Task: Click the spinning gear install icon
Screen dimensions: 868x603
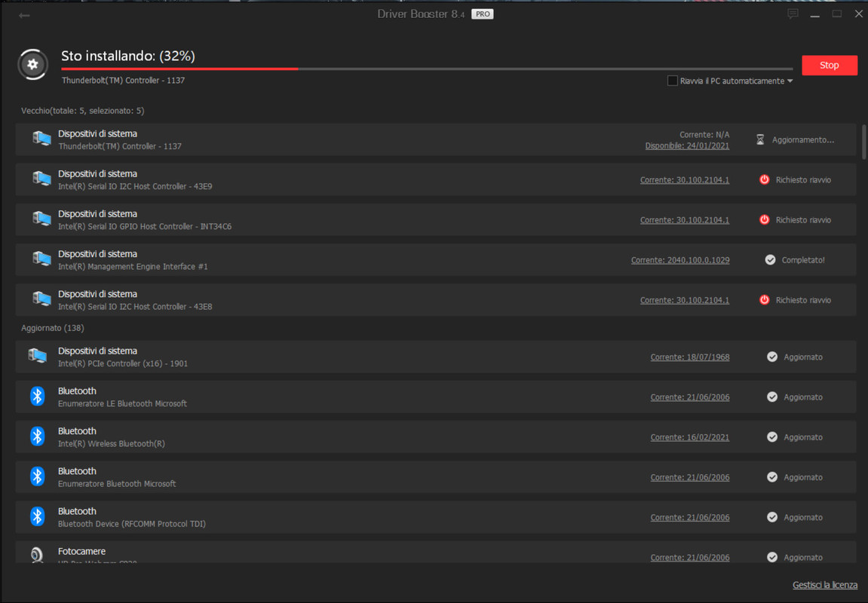Action: click(32, 64)
